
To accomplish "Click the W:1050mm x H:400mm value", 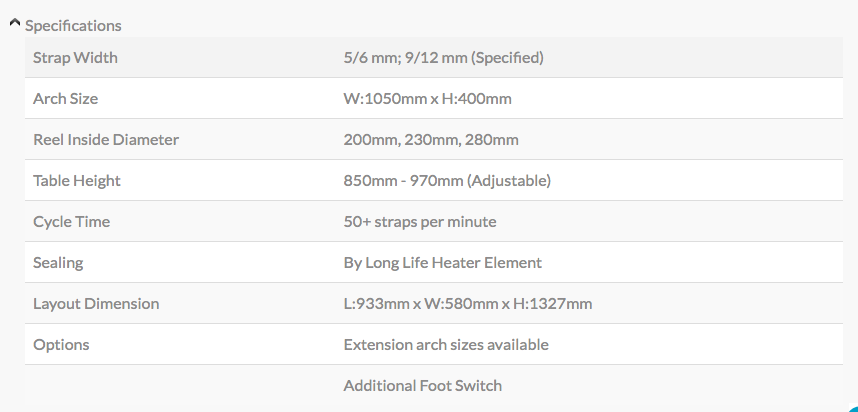I will point(427,98).
